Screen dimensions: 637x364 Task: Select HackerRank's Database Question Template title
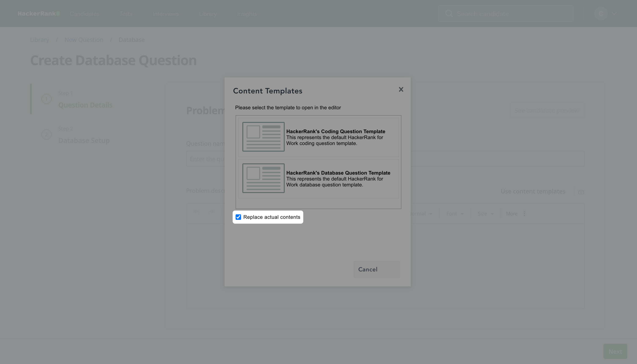[x=338, y=173]
